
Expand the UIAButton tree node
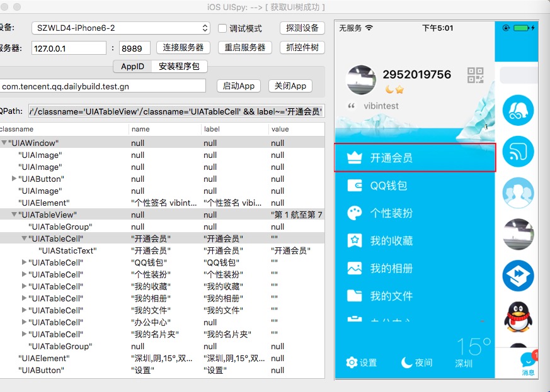point(14,179)
